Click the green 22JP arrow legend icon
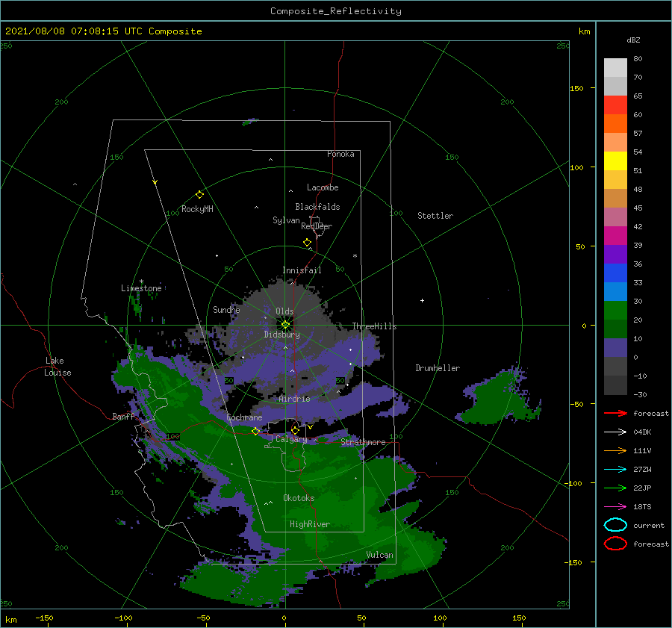The height and width of the screenshot is (628, 672). tap(615, 488)
